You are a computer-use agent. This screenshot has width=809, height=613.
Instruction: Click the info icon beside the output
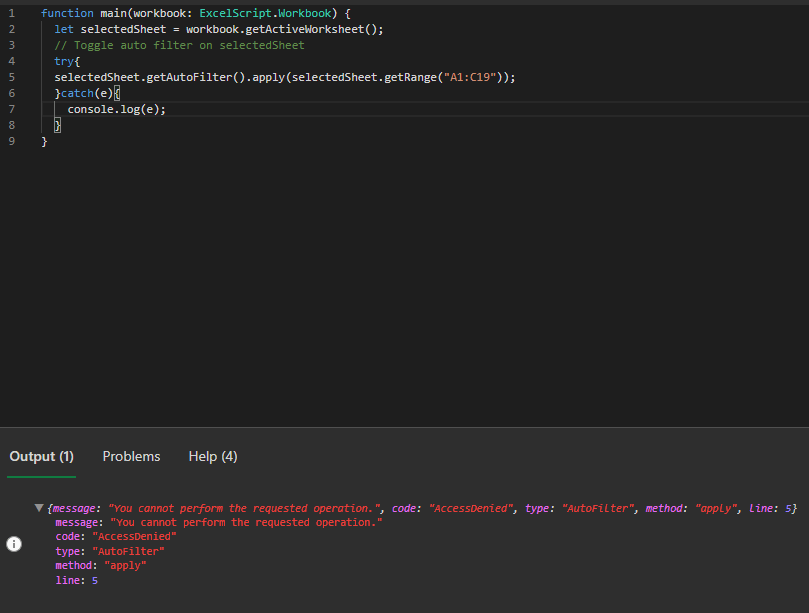[14, 544]
